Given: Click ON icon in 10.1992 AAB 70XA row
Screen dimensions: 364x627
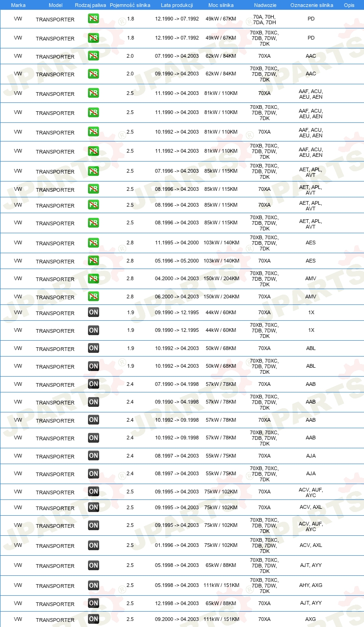Looking at the screenshot, I should (x=94, y=420).
